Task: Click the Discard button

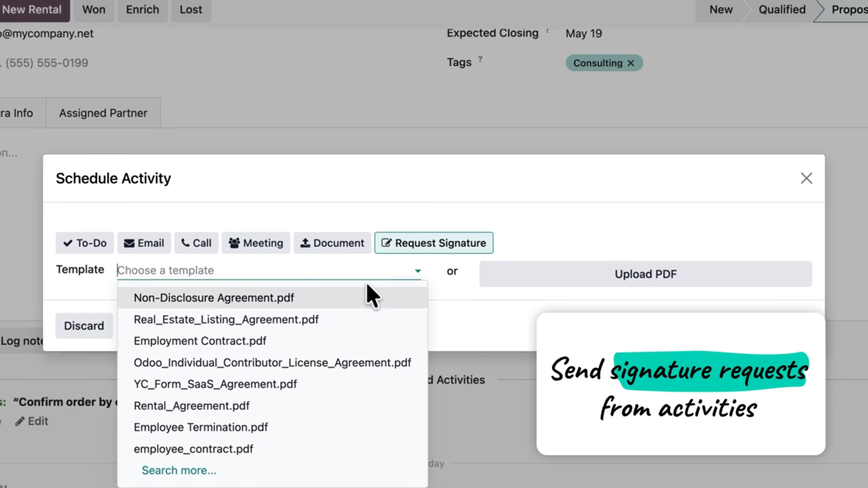Action: [84, 325]
